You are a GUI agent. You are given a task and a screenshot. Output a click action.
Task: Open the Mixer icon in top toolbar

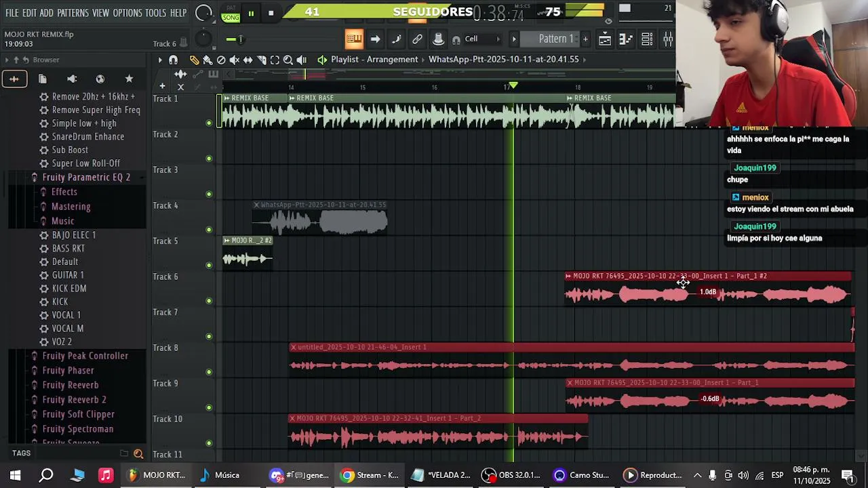pyautogui.click(x=668, y=39)
